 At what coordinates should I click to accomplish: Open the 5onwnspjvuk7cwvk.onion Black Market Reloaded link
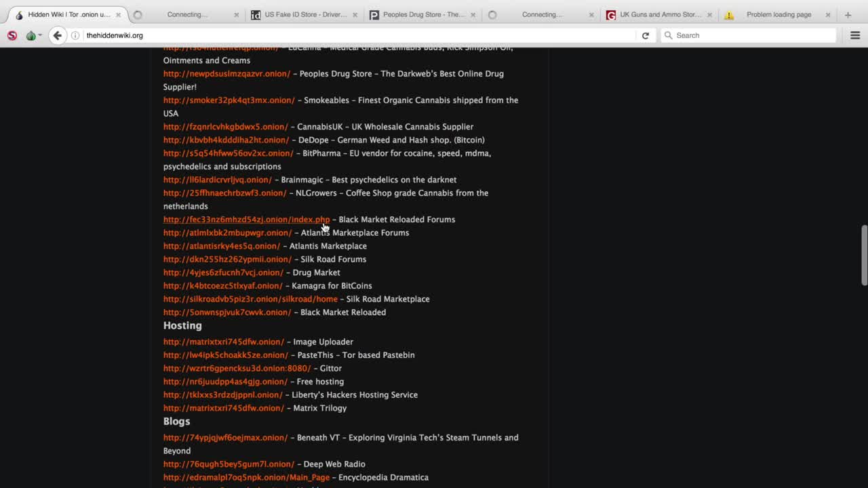227,312
